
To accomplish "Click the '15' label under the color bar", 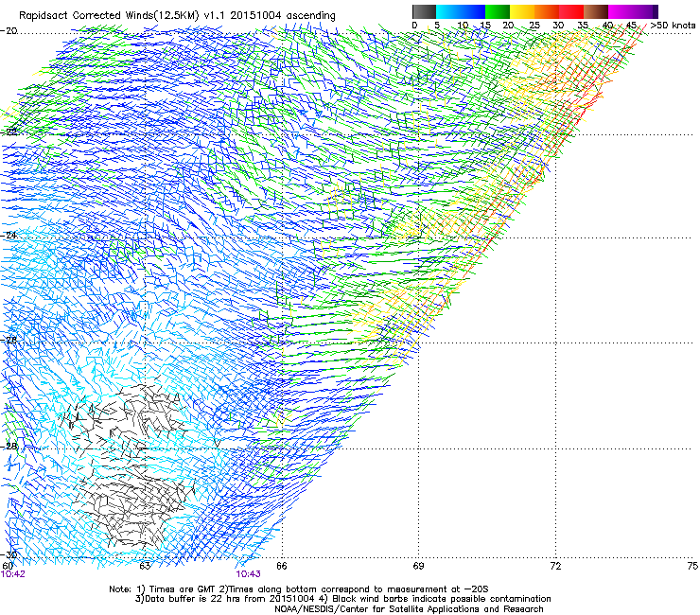I will [x=485, y=26].
